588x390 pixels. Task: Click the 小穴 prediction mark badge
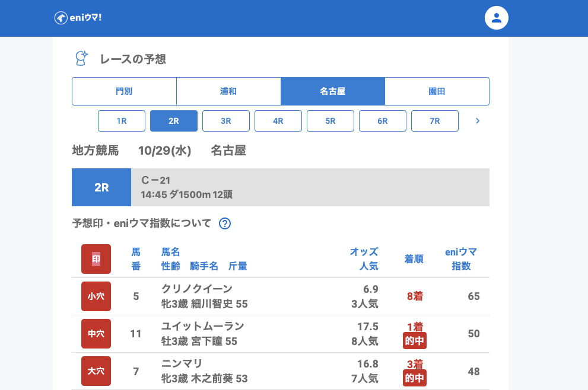click(x=96, y=296)
